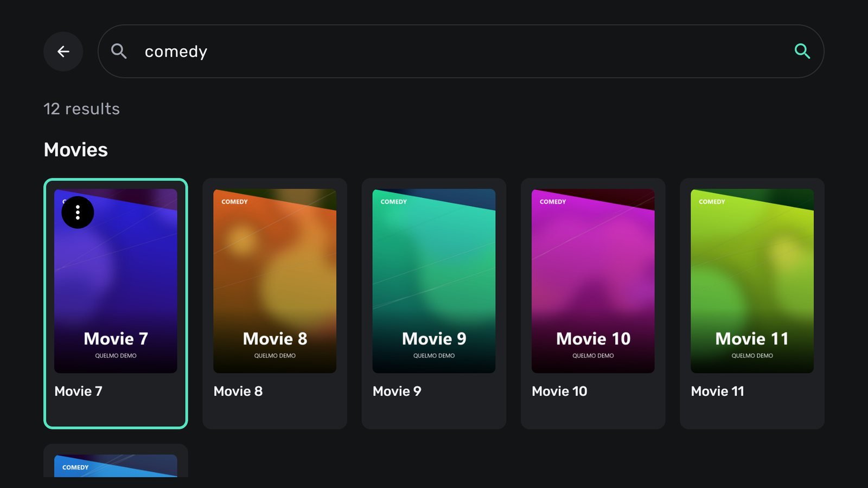Click the 'Movie 10' title under the poster
Screen dimensions: 868x488
[559, 391]
